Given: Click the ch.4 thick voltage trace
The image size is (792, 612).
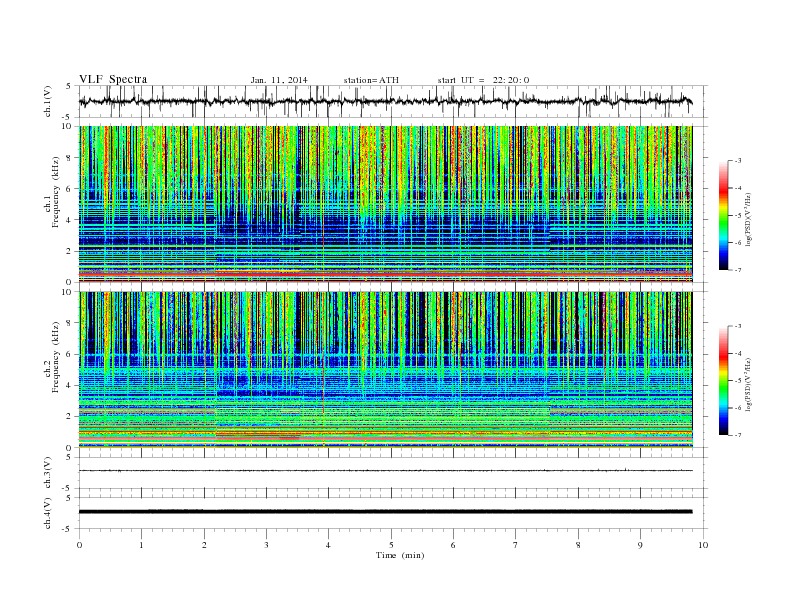Looking at the screenshot, I should coord(385,512).
